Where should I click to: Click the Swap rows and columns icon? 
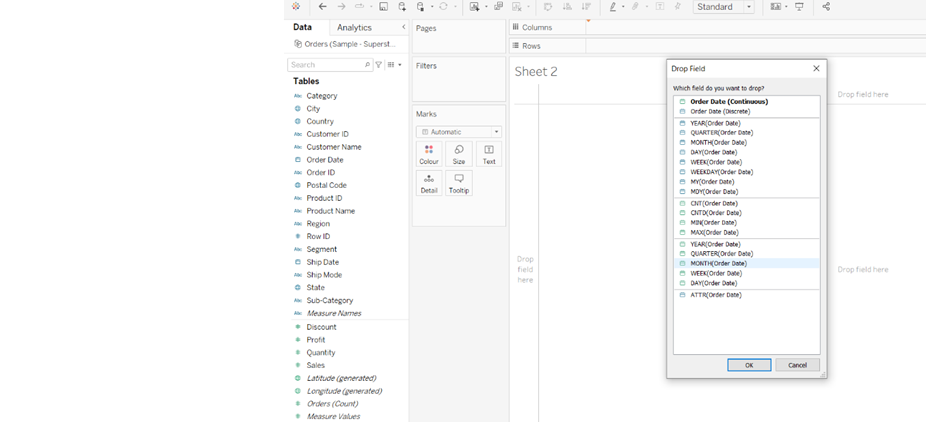pos(547,6)
